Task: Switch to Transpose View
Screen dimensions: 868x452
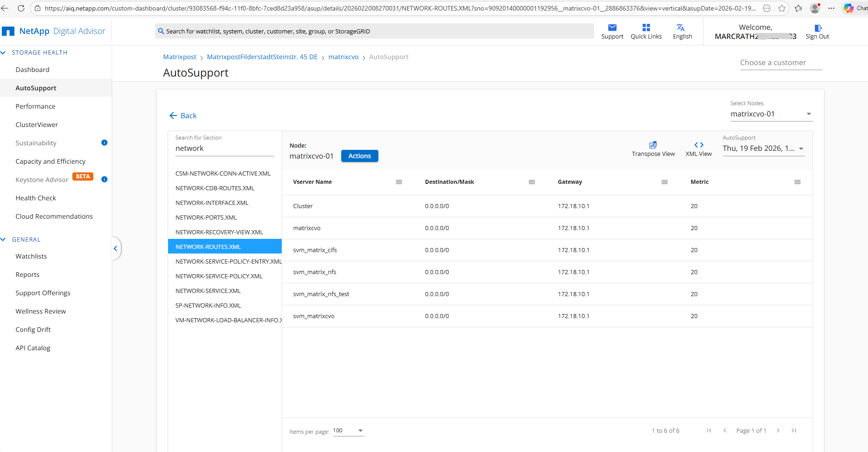Action: tap(653, 145)
